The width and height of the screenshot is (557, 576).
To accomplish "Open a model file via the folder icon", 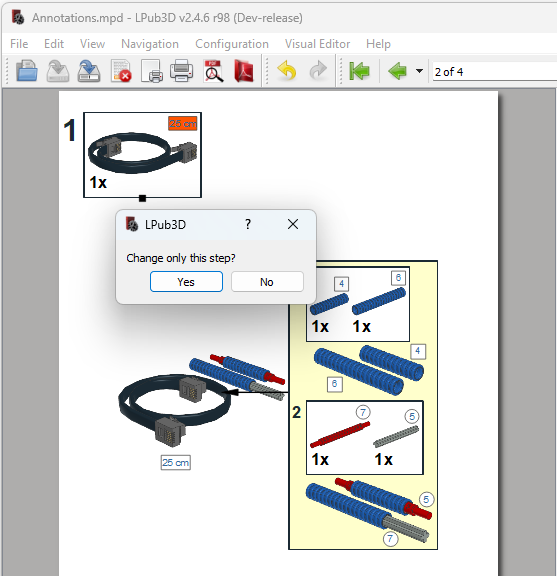I will [27, 71].
